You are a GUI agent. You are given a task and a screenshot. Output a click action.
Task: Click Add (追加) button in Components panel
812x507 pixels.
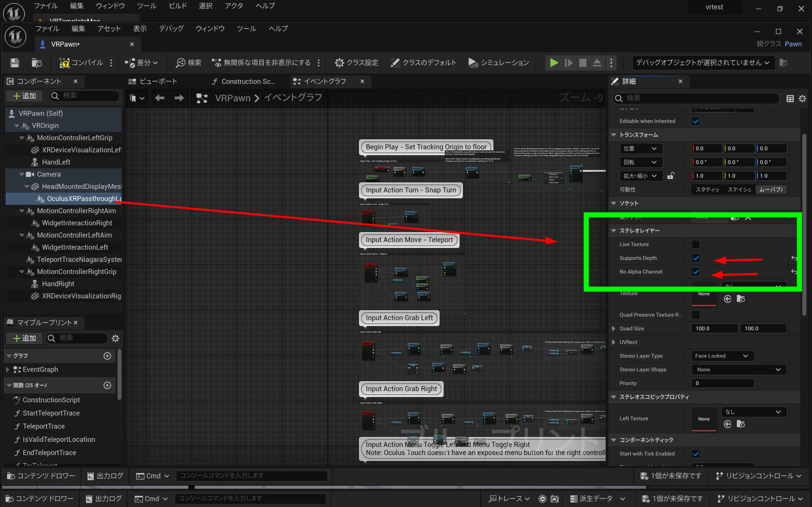24,96
